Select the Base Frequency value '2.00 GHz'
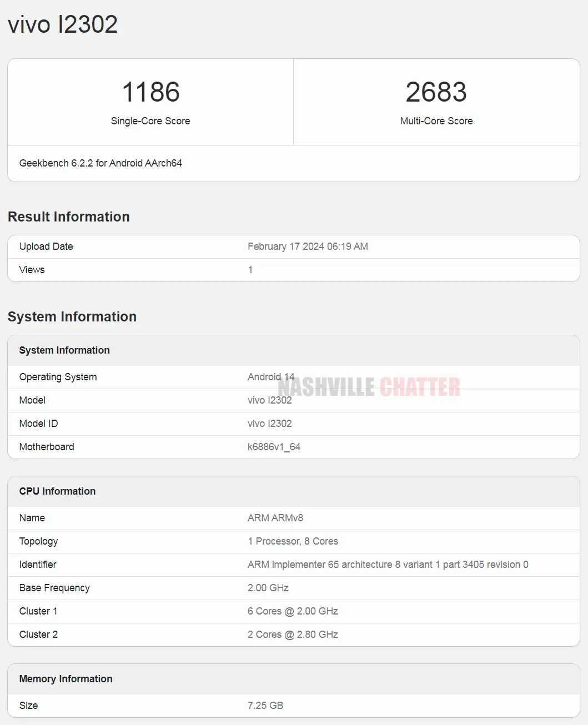 268,588
